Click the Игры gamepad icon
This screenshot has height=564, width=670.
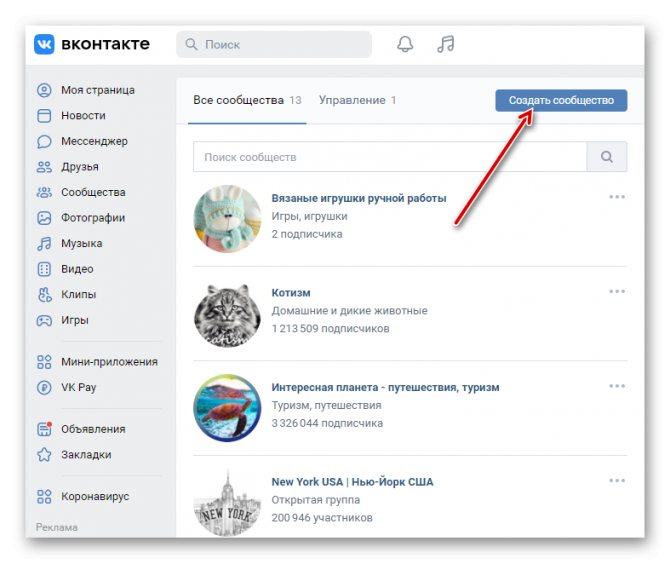(x=44, y=320)
